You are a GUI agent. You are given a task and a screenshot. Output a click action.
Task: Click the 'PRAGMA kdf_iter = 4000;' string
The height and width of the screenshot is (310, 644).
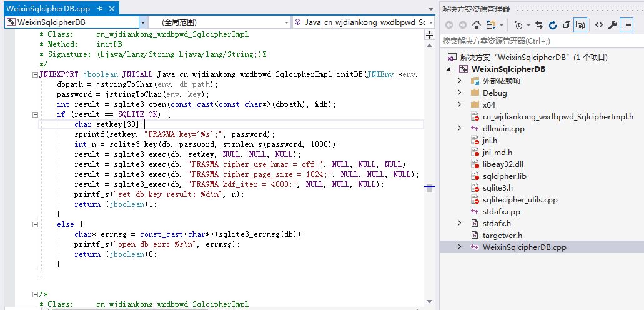point(242,184)
